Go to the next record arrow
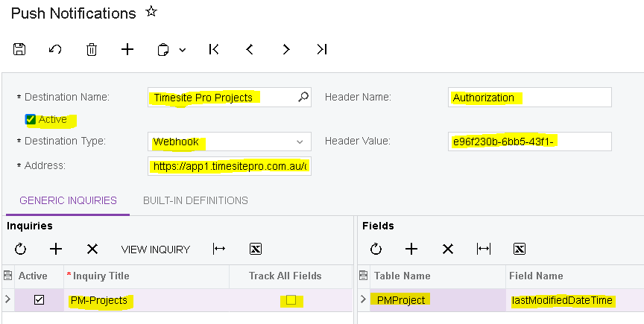The width and height of the screenshot is (644, 324). click(x=286, y=49)
